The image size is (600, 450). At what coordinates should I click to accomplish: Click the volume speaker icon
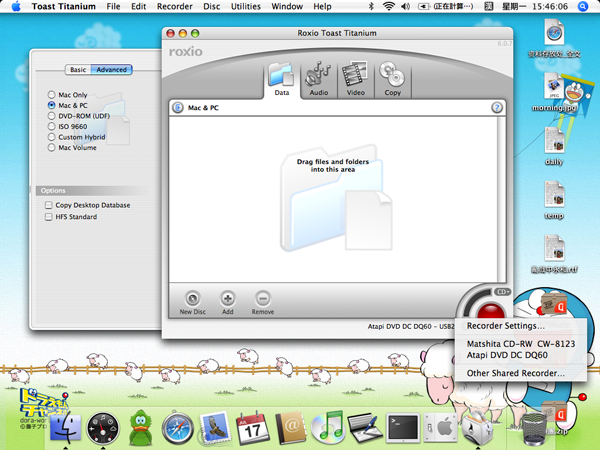[406, 7]
